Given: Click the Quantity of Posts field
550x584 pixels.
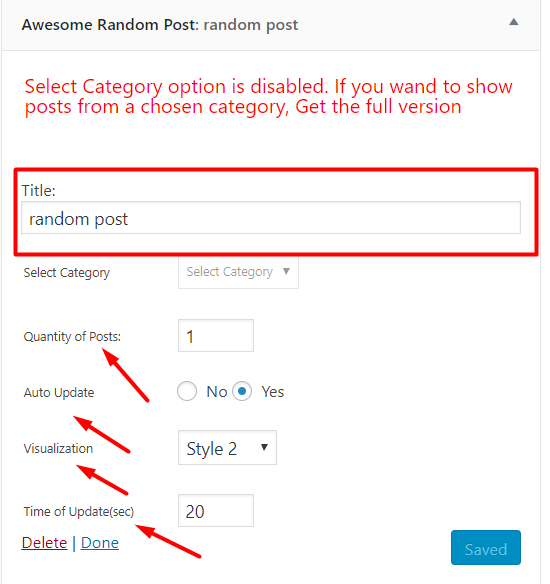Looking at the screenshot, I should pos(216,336).
